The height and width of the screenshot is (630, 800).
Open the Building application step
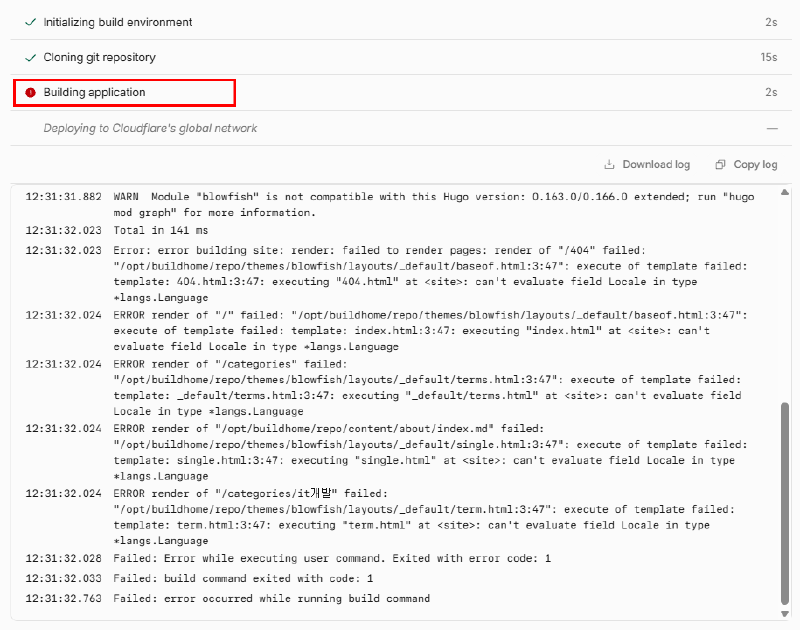click(x=401, y=92)
